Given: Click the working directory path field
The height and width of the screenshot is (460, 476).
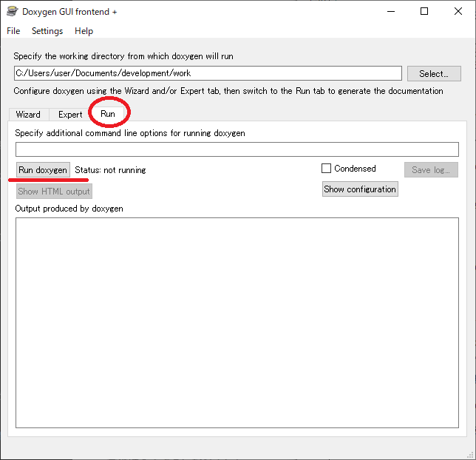Looking at the screenshot, I should click(207, 73).
